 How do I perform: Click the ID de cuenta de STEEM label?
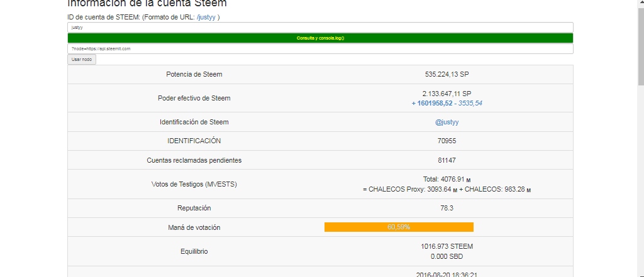(x=104, y=17)
